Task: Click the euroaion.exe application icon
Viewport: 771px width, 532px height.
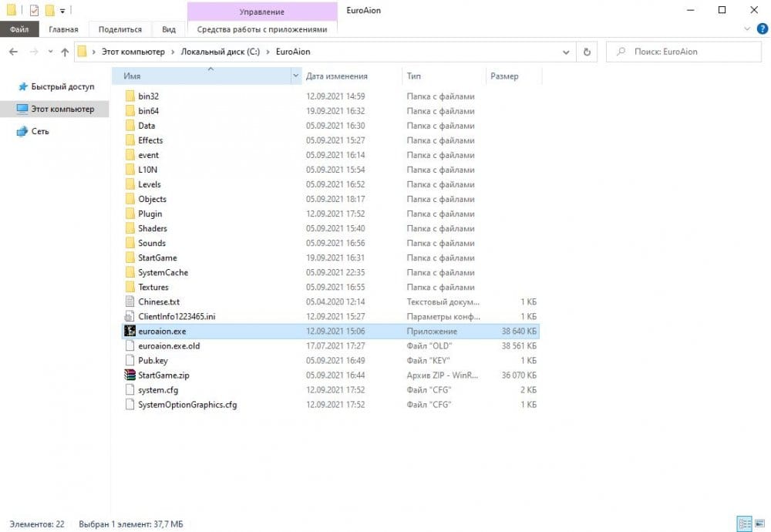Action: pos(130,331)
